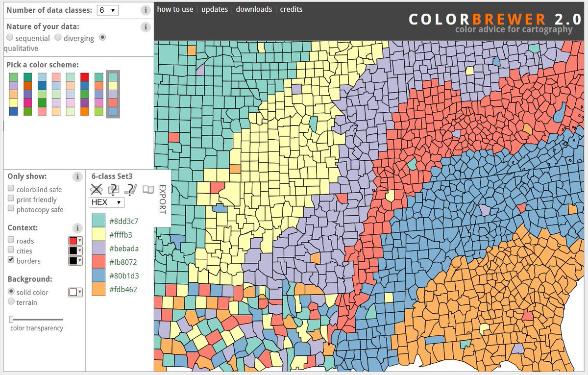Click the hex code text #bebada
Viewport: 588px width, 375px height.
[124, 249]
